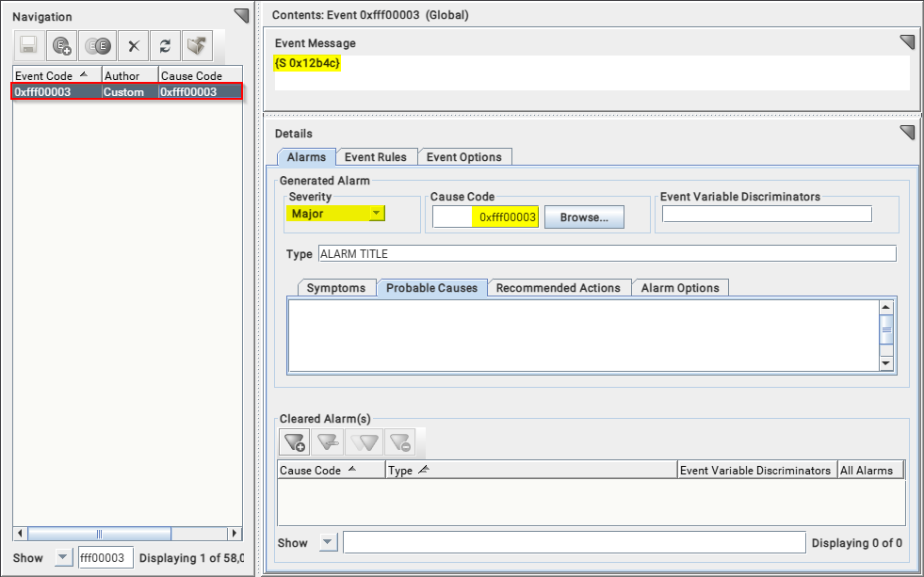Click the Probable Causes scrollbar down arrow
924x577 pixels.
point(885,363)
